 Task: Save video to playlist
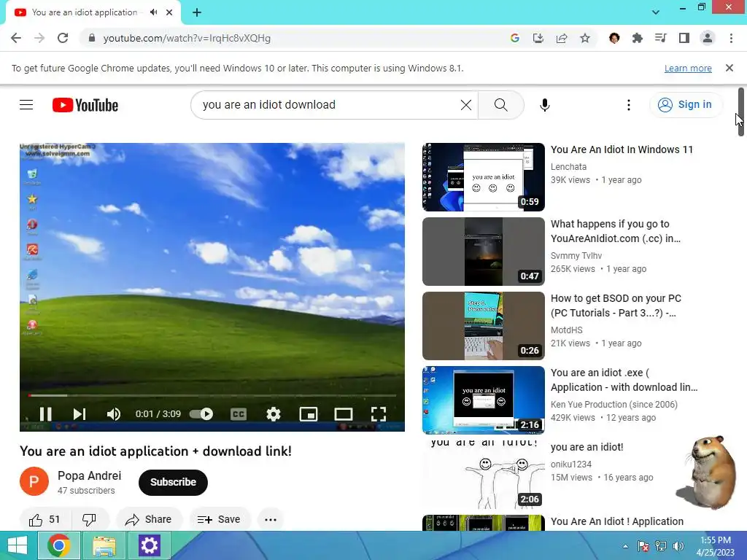[219, 519]
